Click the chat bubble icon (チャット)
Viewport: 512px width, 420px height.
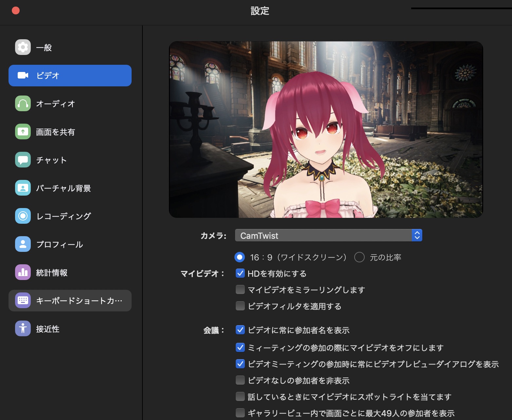click(23, 160)
